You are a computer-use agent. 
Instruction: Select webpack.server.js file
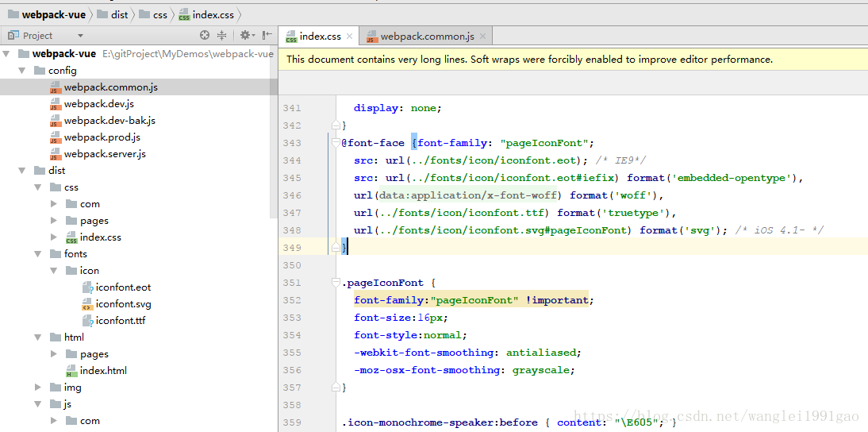click(105, 153)
